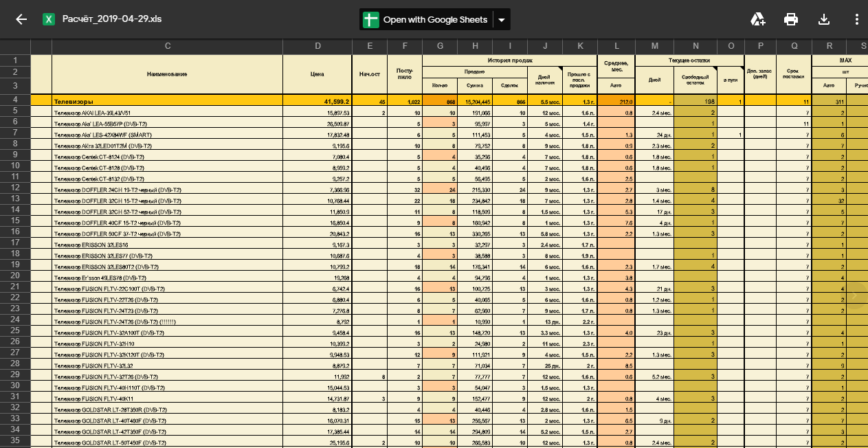
Task: Click the Среднее, мес. header cell
Action: pyautogui.click(x=616, y=66)
